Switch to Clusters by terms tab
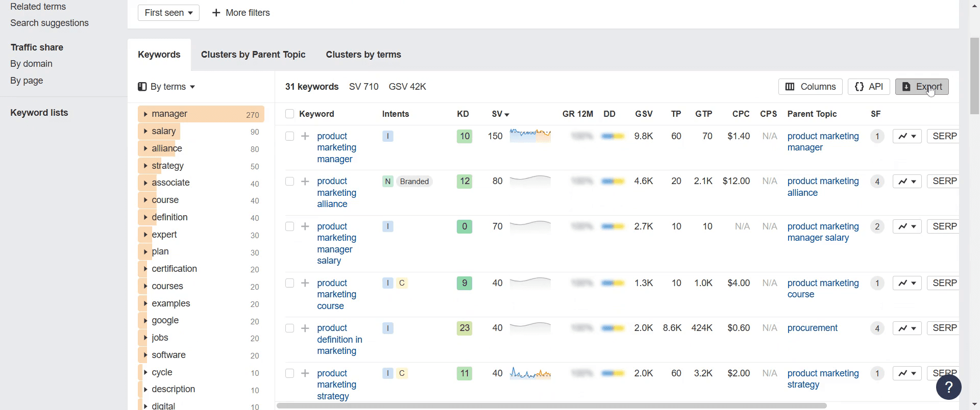Screen dimensions: 980x410 point(363,55)
